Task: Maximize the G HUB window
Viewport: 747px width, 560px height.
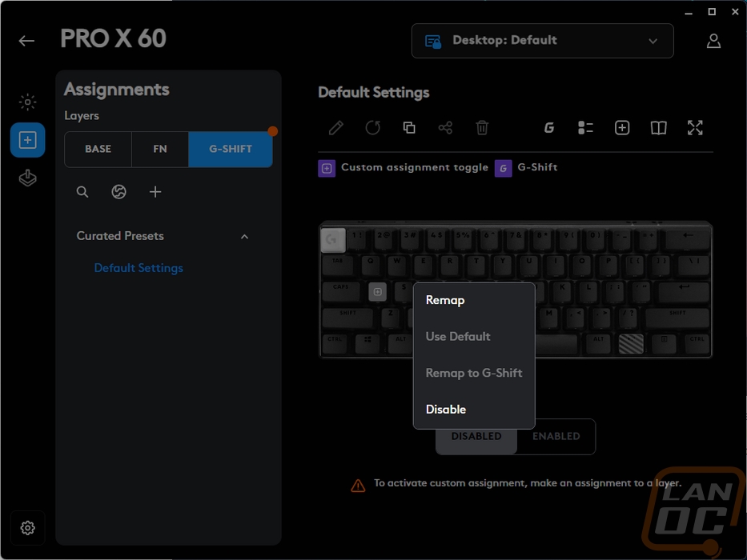Action: click(712, 12)
